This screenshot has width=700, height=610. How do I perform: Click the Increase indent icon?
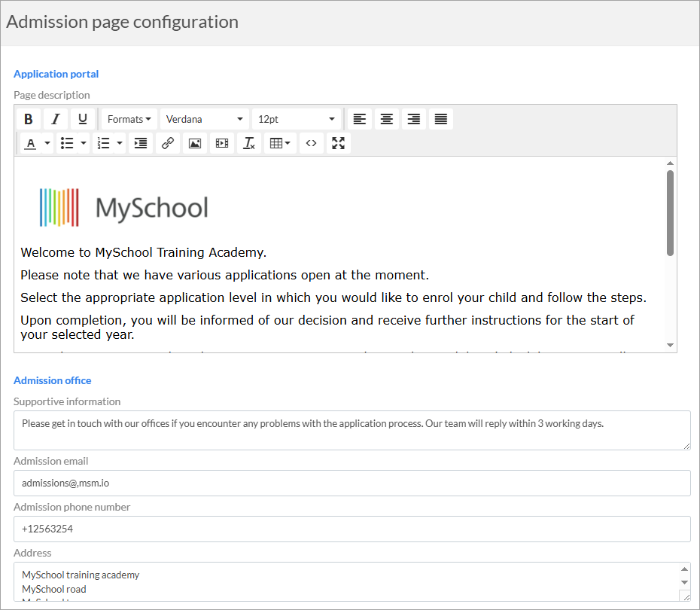[140, 143]
